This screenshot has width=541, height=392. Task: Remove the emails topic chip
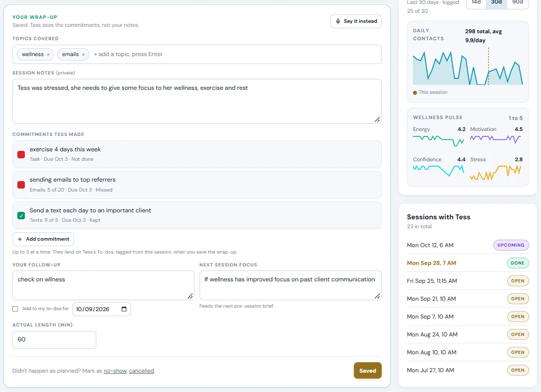[x=83, y=55]
